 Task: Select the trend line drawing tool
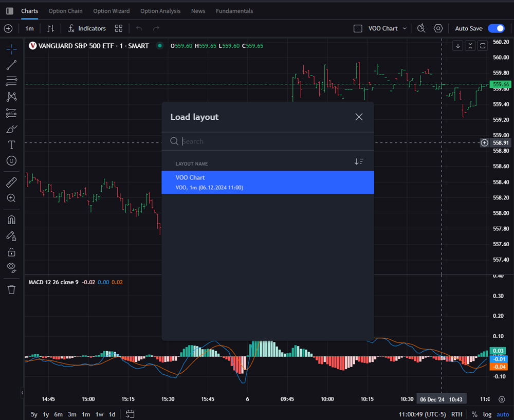click(x=11, y=65)
